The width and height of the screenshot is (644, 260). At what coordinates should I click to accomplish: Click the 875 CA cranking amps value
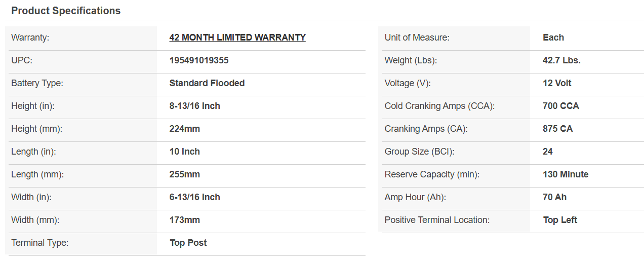[x=558, y=129]
